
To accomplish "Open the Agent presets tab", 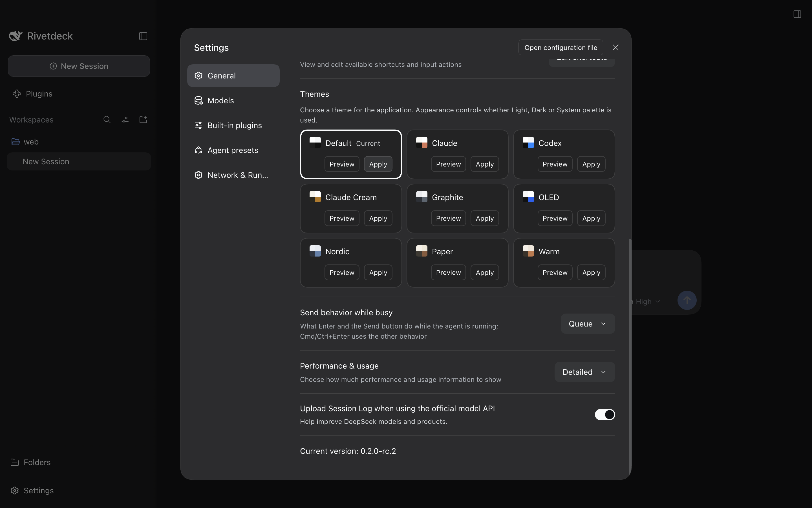I will click(233, 150).
